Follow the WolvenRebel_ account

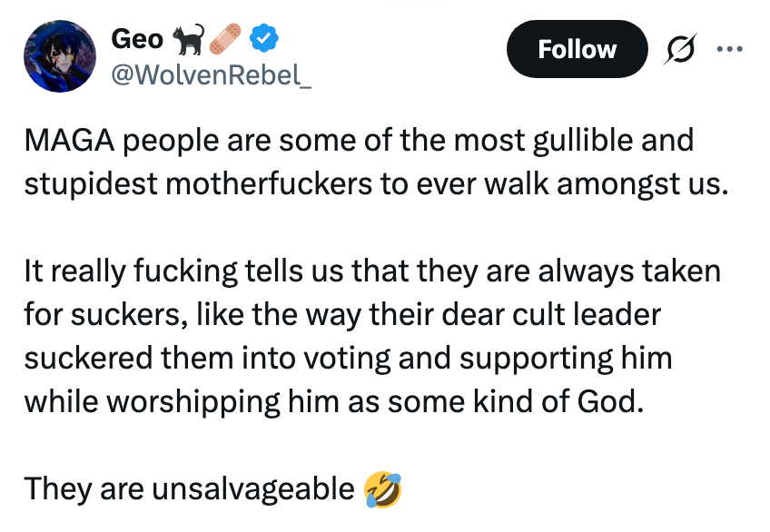point(577,49)
